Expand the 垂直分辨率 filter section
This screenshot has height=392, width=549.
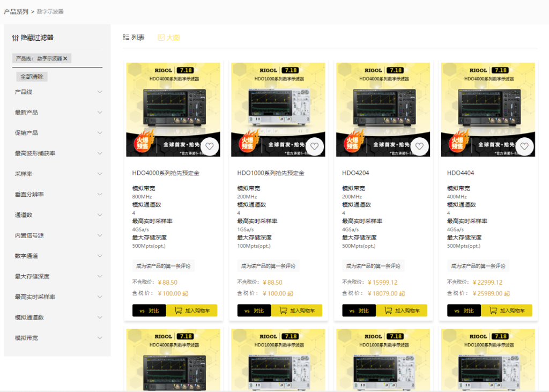coord(58,195)
